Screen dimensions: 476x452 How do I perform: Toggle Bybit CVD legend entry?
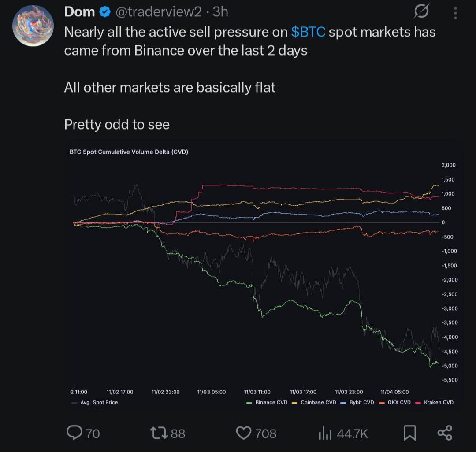[x=357, y=403]
